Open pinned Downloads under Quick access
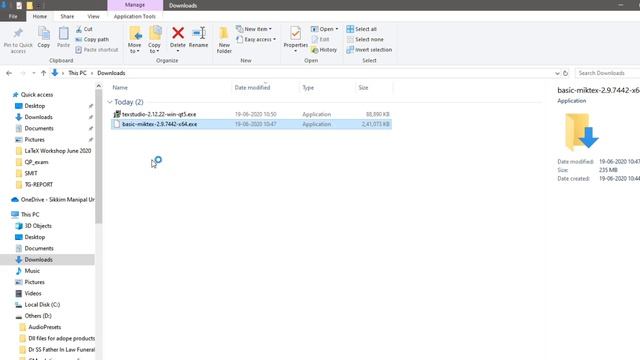 point(38,117)
